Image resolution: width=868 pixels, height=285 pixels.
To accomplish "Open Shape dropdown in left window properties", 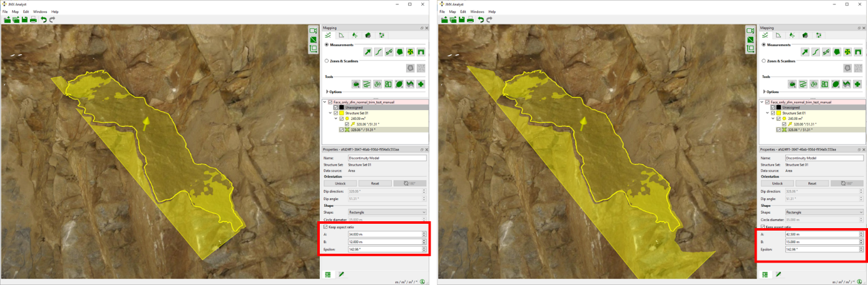I will [387, 212].
